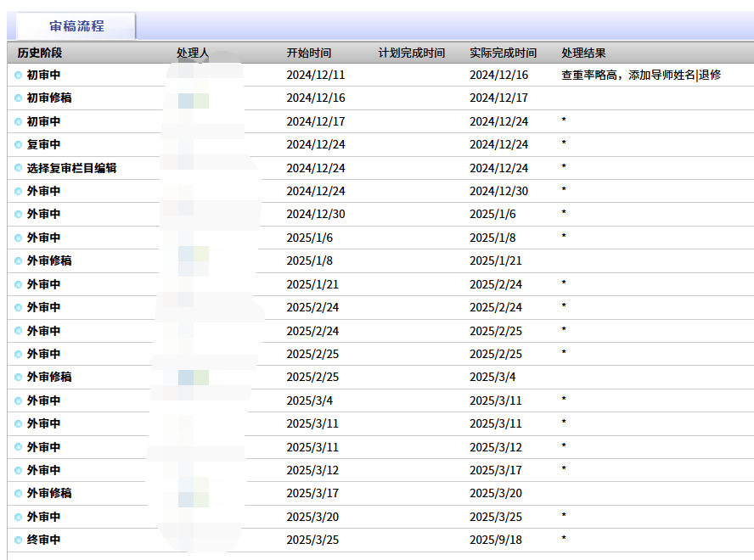This screenshot has height=560, width=754.
Task: Click the 处理人 column header
Action: [193, 53]
